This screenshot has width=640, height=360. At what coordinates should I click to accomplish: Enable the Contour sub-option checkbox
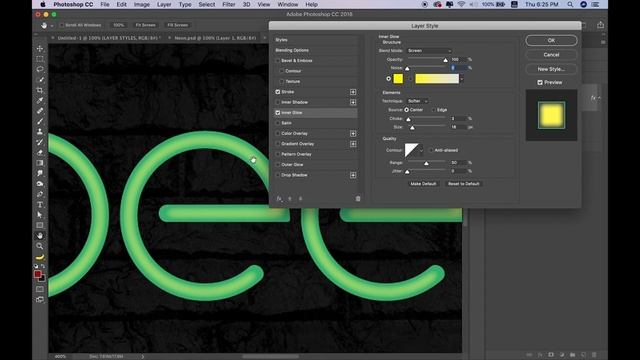[x=282, y=71]
